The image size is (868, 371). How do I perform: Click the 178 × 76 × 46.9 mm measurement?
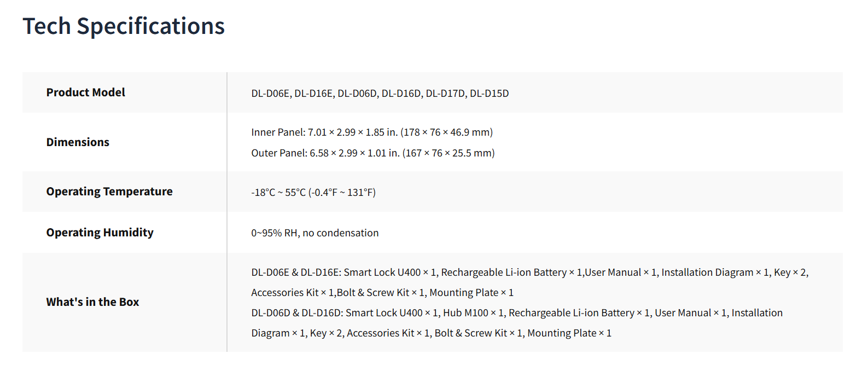(x=446, y=132)
